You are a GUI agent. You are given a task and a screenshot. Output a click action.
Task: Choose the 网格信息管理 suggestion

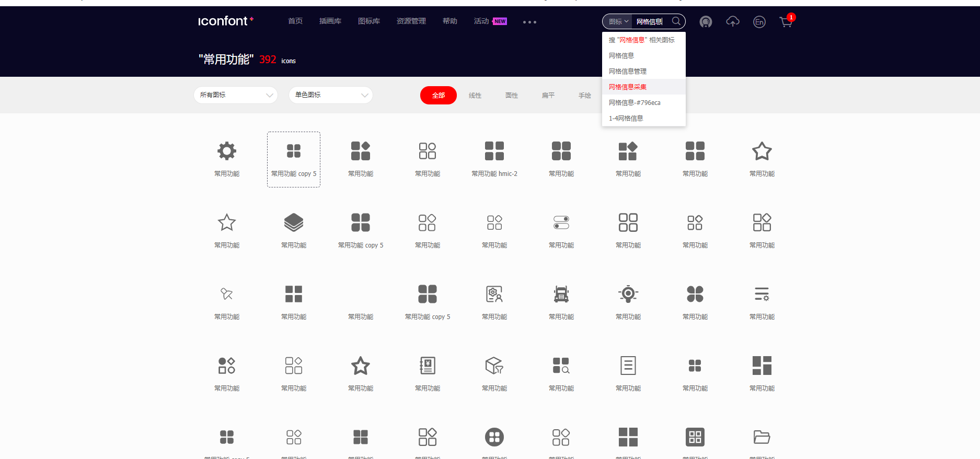tap(644, 71)
